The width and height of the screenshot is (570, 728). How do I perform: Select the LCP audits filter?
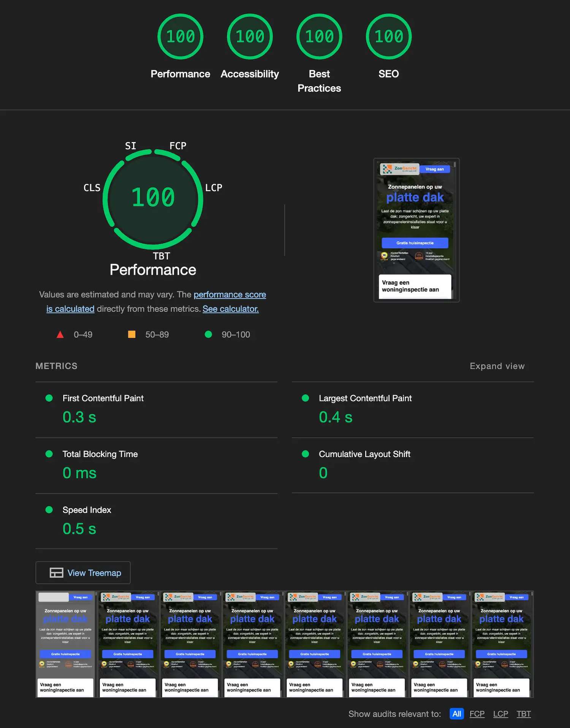(x=500, y=714)
